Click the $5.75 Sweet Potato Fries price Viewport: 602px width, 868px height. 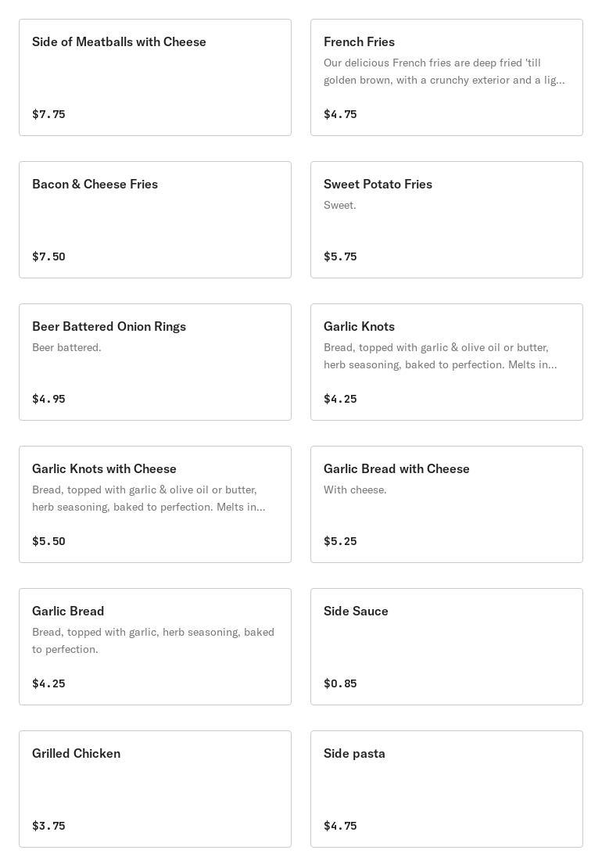click(340, 256)
